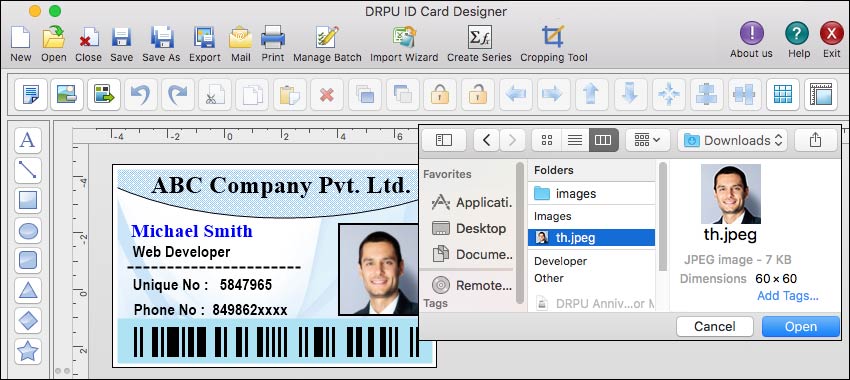This screenshot has height=380, width=850.
Task: Switch file dialog to list view
Action: click(575, 140)
